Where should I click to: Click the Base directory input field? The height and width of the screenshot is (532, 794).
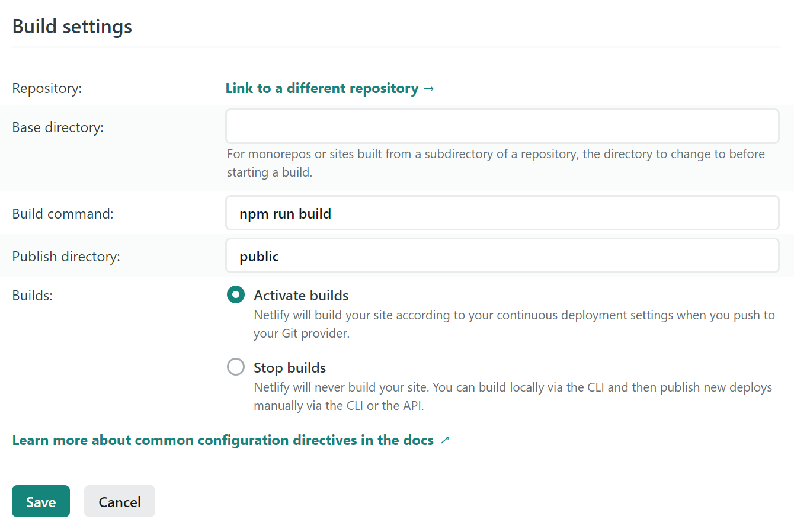click(502, 126)
